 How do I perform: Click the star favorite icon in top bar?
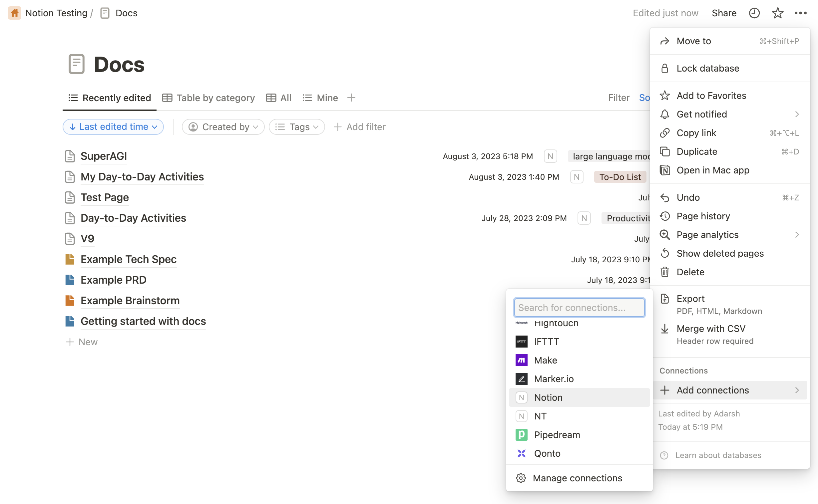click(x=777, y=13)
